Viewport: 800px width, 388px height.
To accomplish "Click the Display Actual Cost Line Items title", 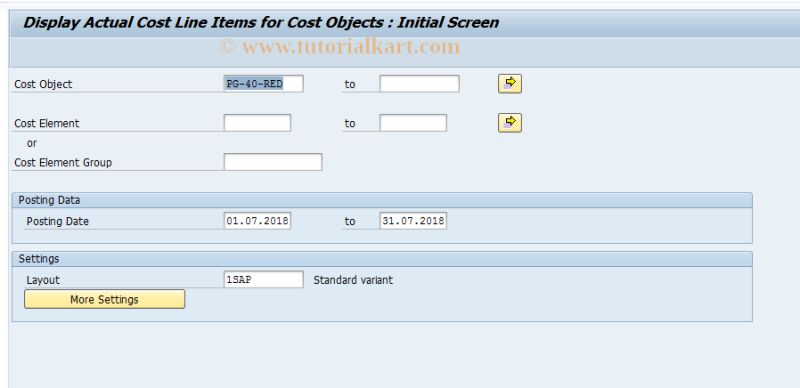I will coord(261,23).
